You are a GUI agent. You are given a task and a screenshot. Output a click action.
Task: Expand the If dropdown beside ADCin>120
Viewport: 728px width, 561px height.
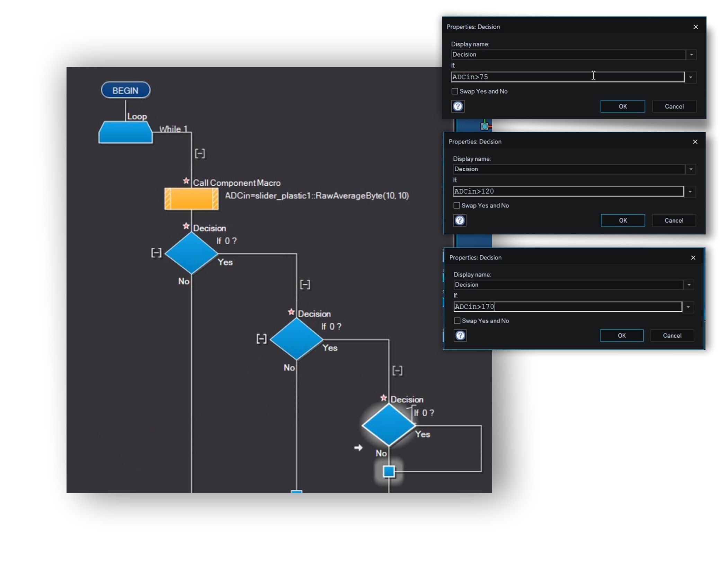click(x=690, y=192)
